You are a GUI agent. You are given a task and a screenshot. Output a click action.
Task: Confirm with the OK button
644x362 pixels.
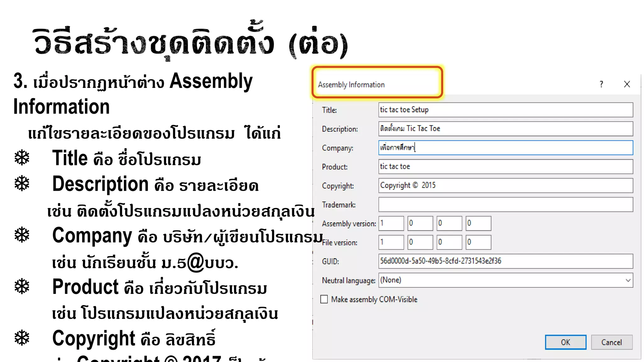point(565,342)
